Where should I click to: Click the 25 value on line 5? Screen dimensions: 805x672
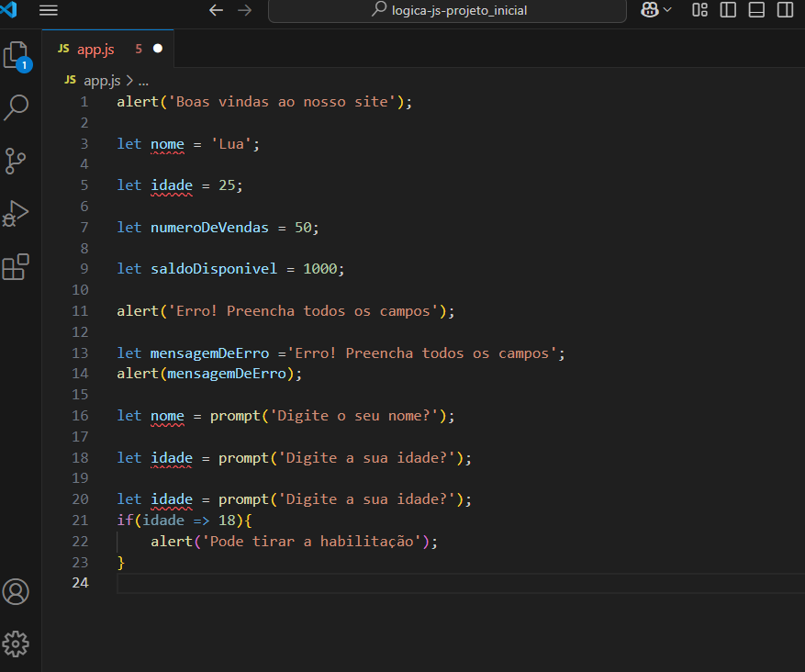click(227, 185)
